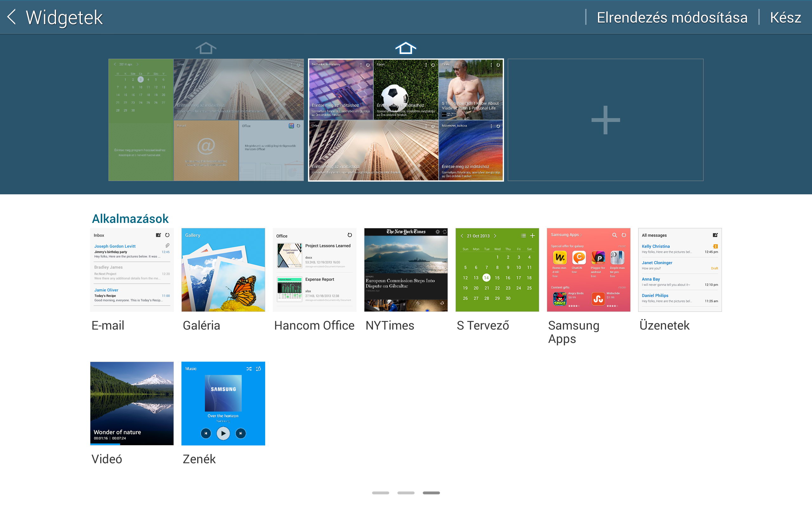The width and height of the screenshot is (812, 508).
Task: Add an event with the calendar plus icon
Action: pyautogui.click(x=533, y=236)
